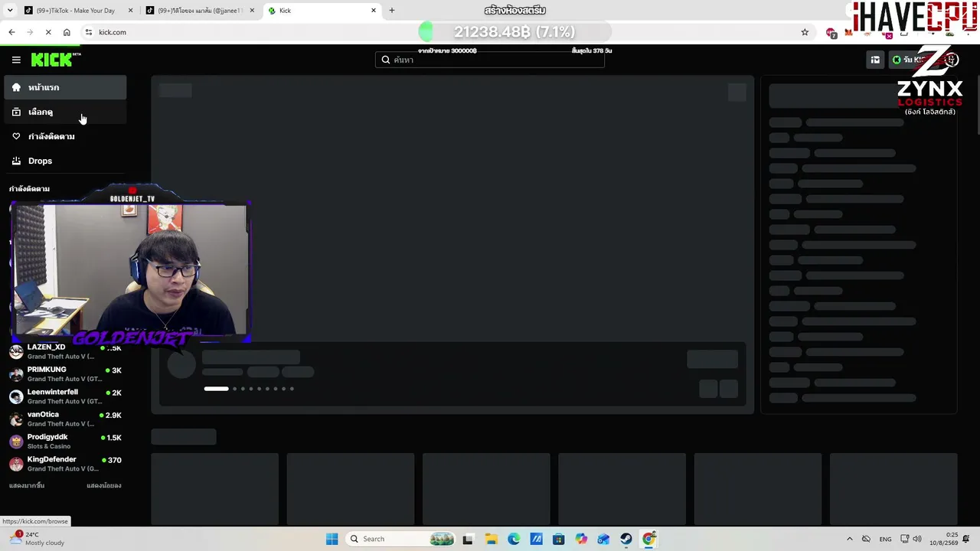Click the Windows taskbar Search box
Image resolution: width=980 pixels, height=551 pixels.
(401, 539)
